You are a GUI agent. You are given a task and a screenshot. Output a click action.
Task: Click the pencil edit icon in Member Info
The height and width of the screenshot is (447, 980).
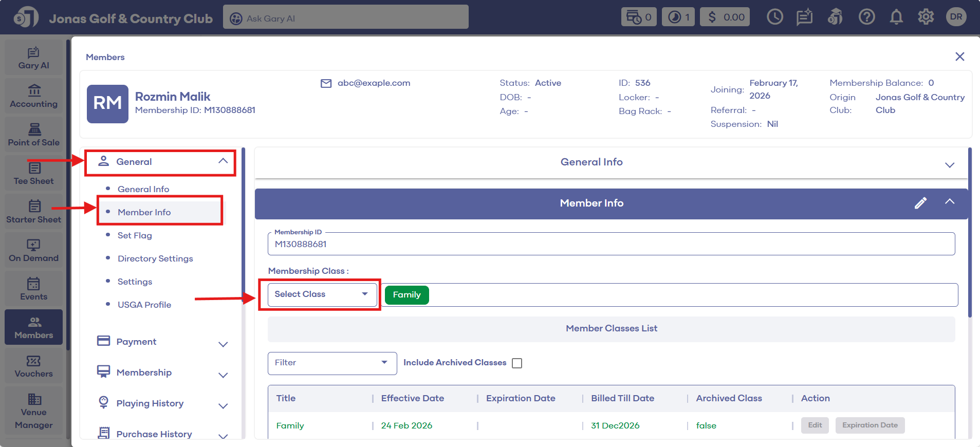click(920, 203)
